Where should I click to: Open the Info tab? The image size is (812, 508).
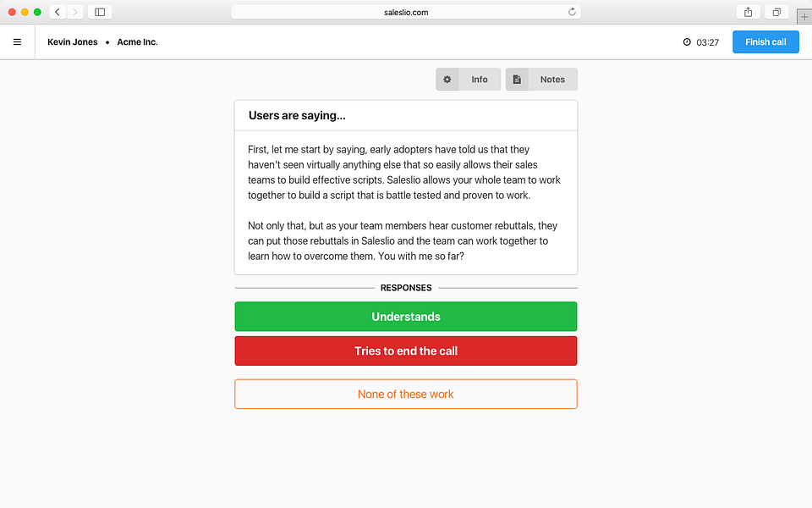coord(468,80)
